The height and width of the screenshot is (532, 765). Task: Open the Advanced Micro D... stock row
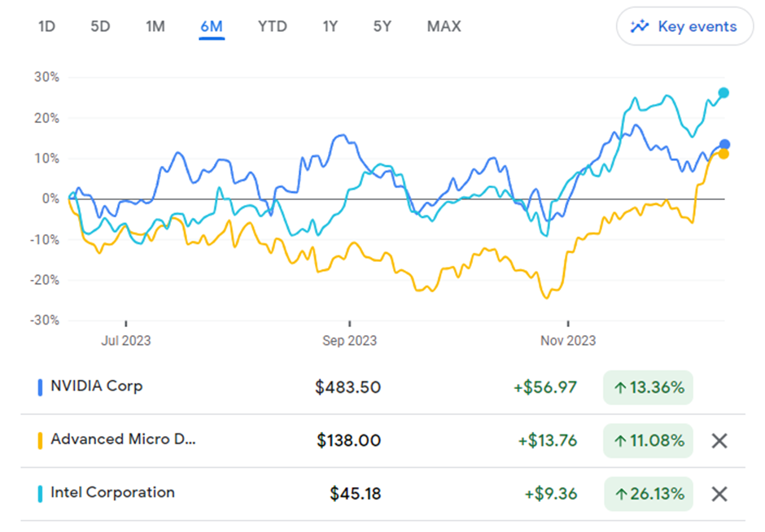pos(123,439)
